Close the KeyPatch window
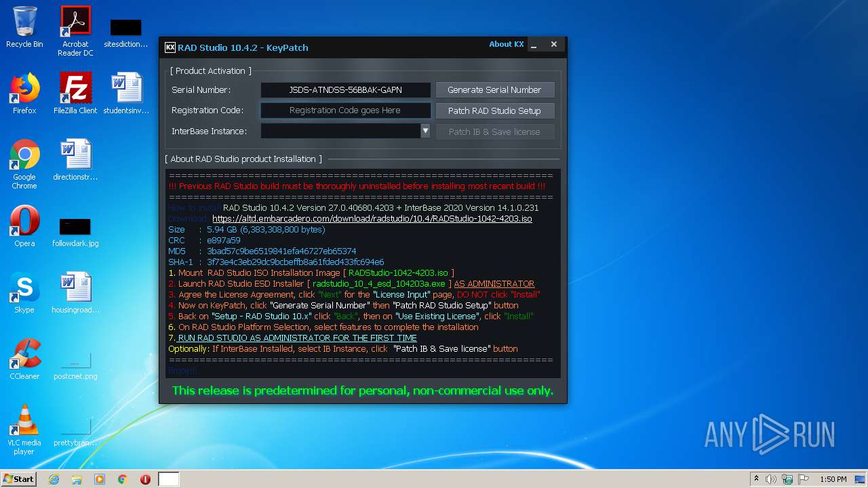Viewport: 868px width, 488px height. coord(554,45)
